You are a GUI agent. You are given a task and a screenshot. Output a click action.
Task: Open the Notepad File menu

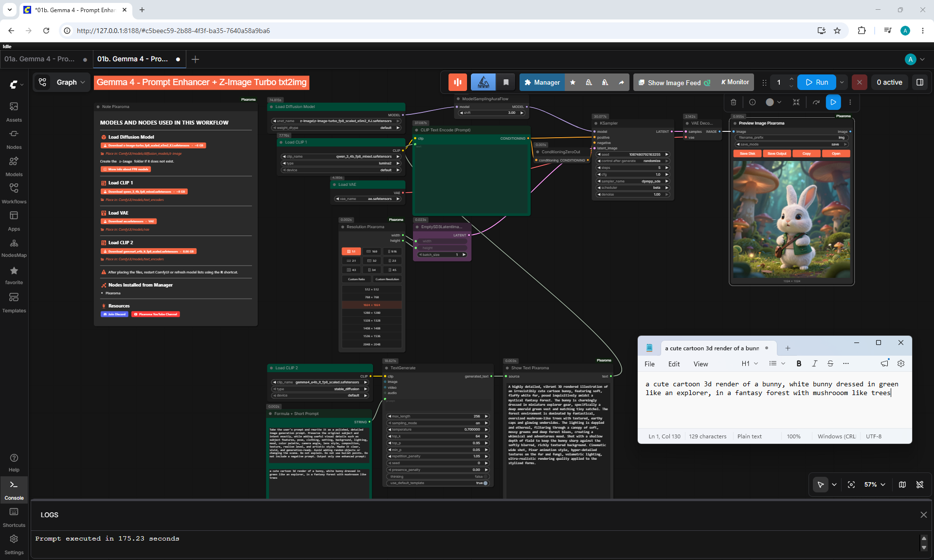point(649,364)
